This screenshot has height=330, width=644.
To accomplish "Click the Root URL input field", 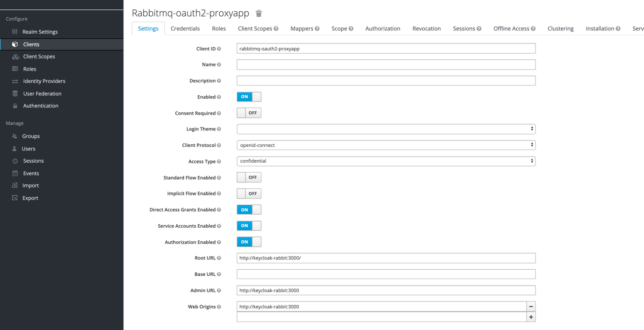I will click(386, 258).
